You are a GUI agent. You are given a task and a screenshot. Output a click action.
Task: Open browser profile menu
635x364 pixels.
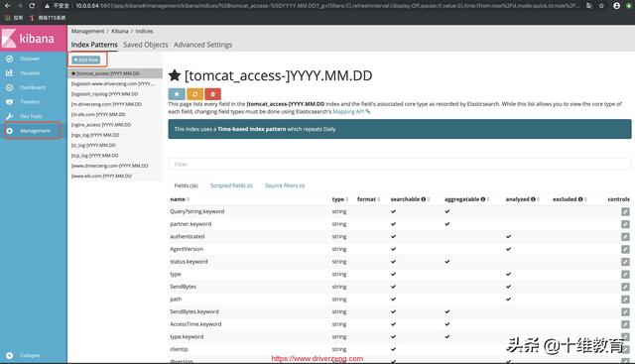(616, 6)
